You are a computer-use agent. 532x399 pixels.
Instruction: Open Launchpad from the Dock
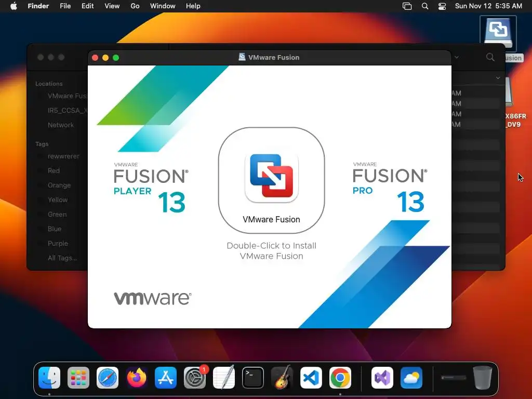coord(78,378)
